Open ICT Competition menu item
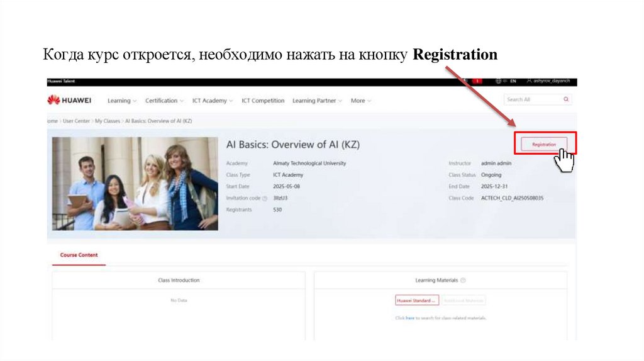The image size is (644, 361). pyautogui.click(x=263, y=101)
